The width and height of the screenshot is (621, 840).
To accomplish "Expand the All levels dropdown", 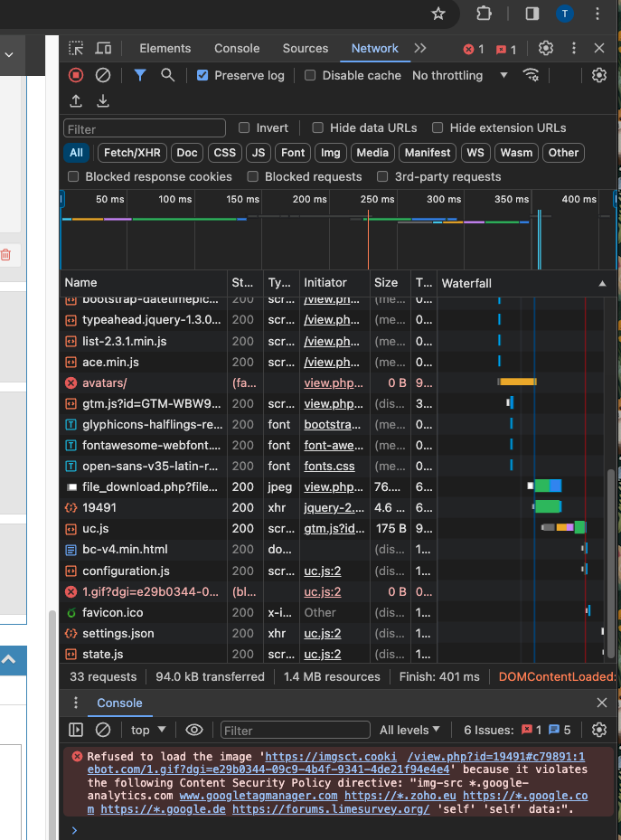I will tap(409, 730).
